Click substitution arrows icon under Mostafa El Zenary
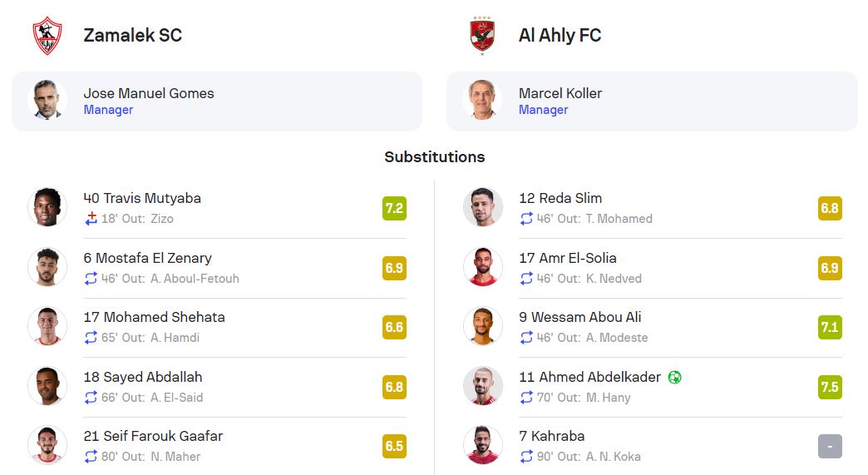Viewport: 868px width, 475px height. pos(91,279)
